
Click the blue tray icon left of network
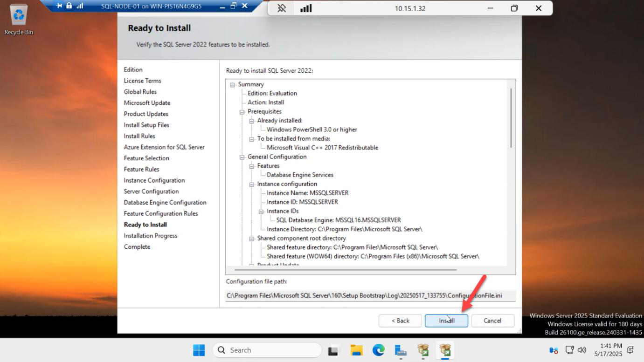tap(554, 350)
